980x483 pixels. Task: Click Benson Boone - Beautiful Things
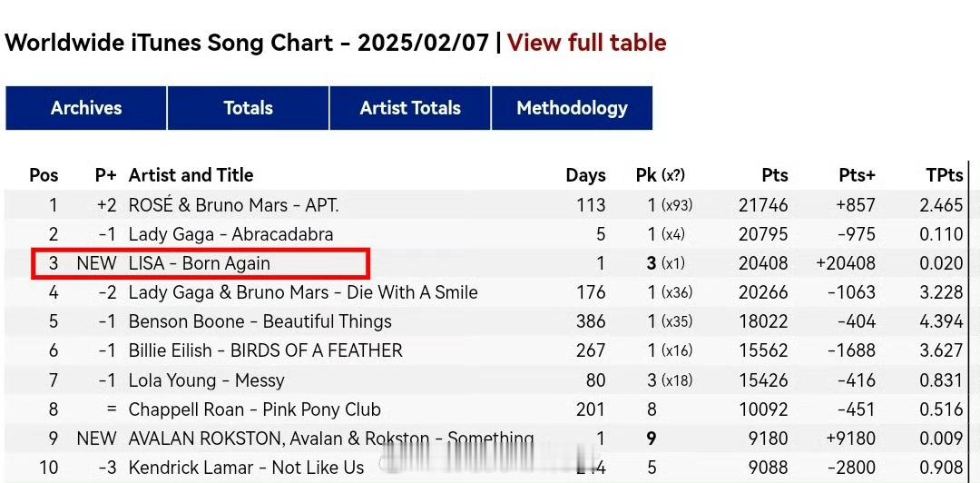pyautogui.click(x=260, y=321)
